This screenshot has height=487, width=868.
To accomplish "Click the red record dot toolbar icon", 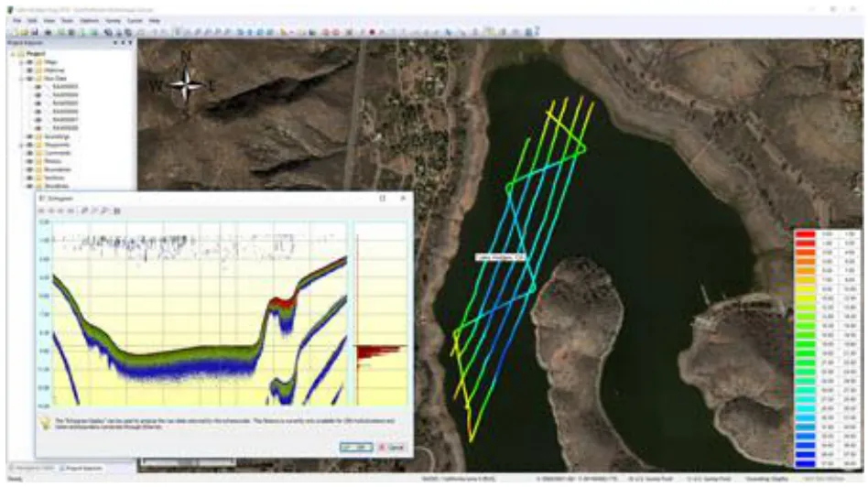I will [x=372, y=32].
